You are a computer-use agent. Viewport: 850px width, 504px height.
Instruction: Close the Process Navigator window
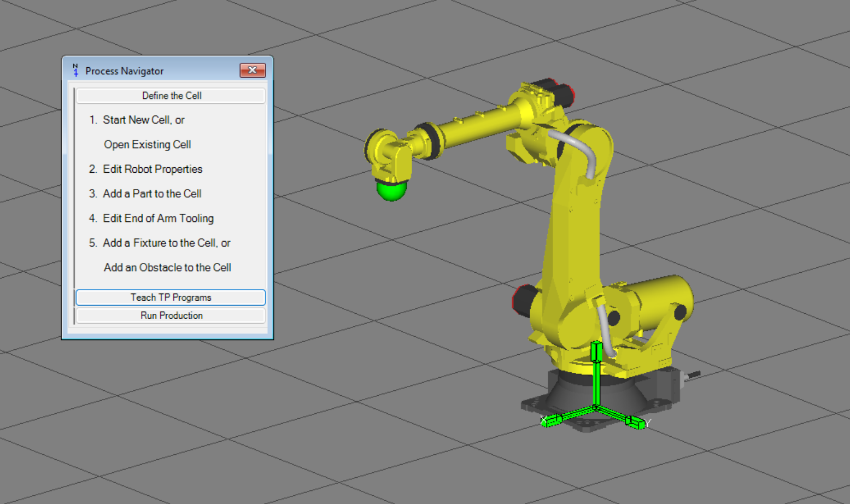click(253, 70)
